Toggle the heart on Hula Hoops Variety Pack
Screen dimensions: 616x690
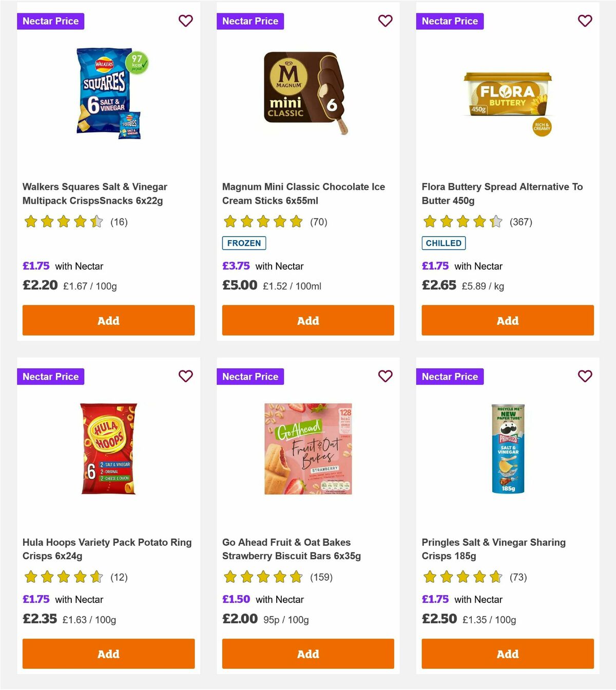(x=185, y=376)
